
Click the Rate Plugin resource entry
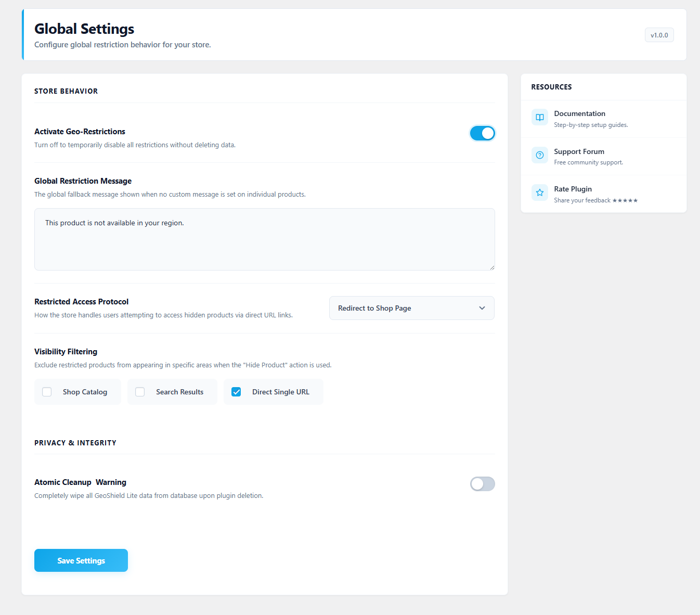pos(573,189)
